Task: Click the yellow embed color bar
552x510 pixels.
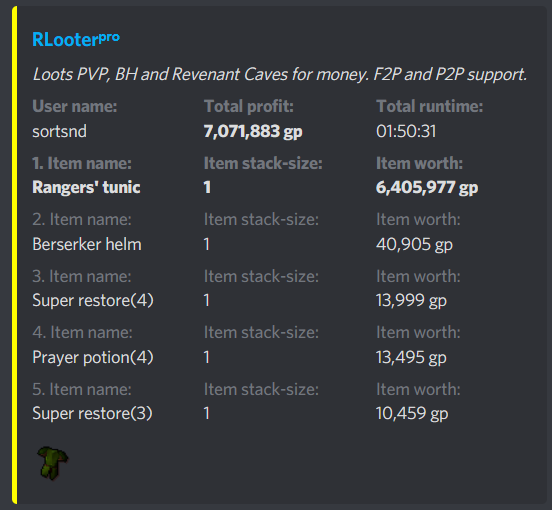Action: click(x=14, y=255)
